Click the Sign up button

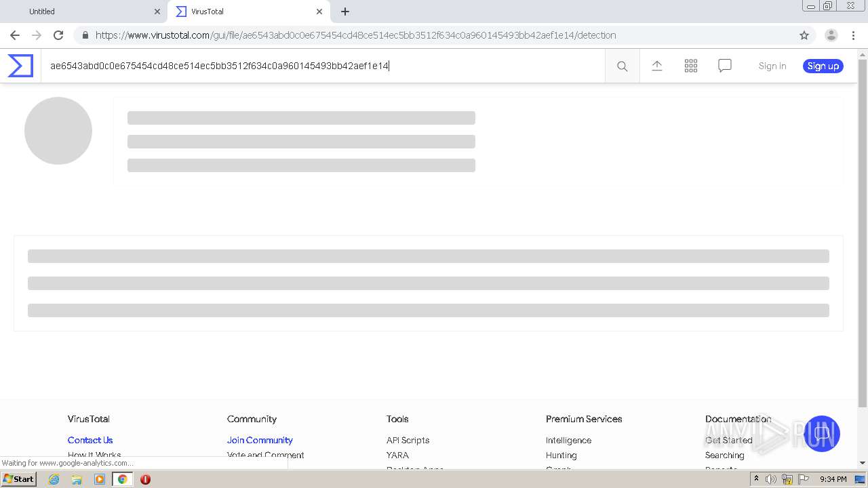pos(823,66)
